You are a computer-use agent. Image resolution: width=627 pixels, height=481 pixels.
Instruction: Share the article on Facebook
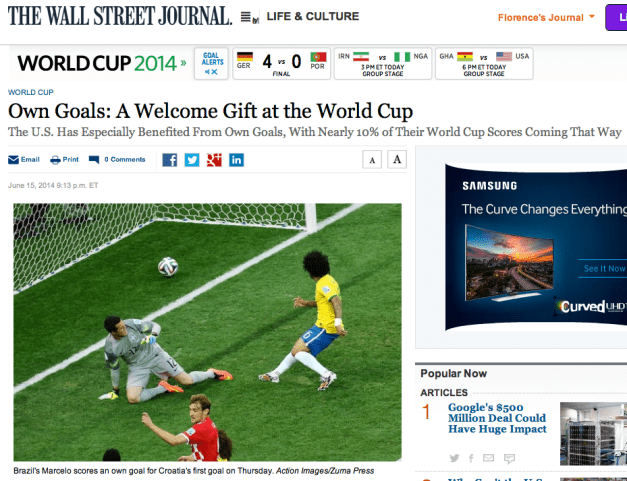coord(169,159)
